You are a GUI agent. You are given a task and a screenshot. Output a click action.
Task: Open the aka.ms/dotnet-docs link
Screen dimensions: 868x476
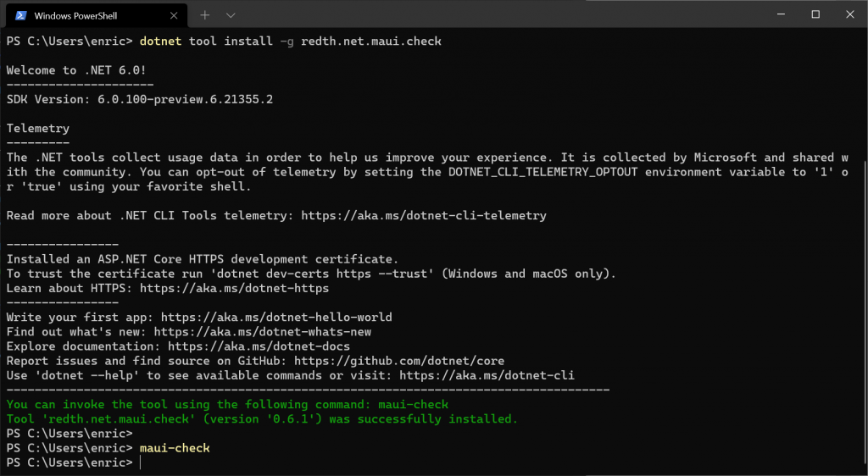pos(259,346)
